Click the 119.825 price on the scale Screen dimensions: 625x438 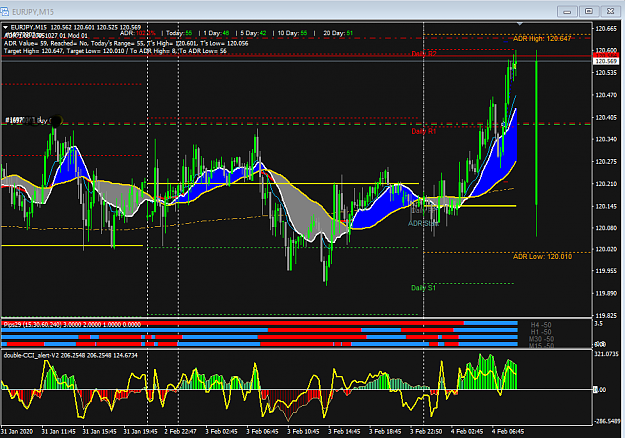606,316
